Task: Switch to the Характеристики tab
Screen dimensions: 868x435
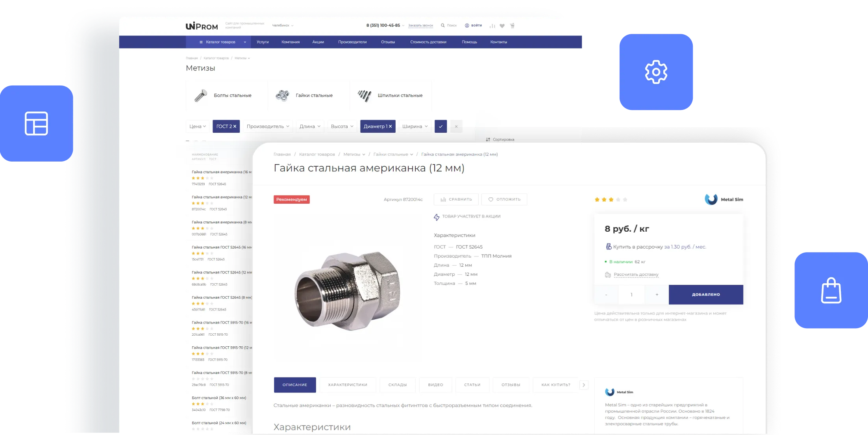Action: [348, 385]
